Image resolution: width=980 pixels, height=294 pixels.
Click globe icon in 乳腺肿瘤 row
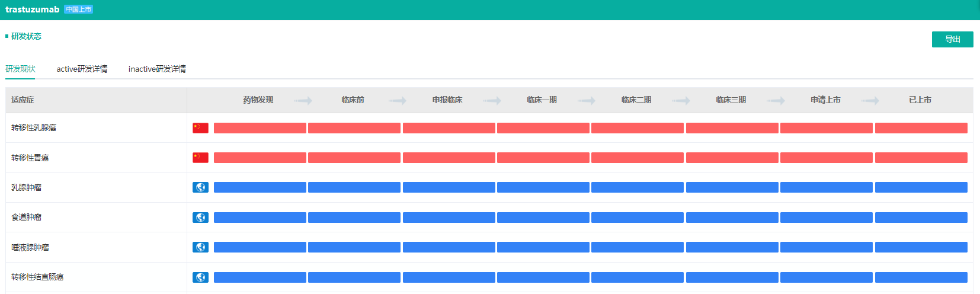click(200, 187)
